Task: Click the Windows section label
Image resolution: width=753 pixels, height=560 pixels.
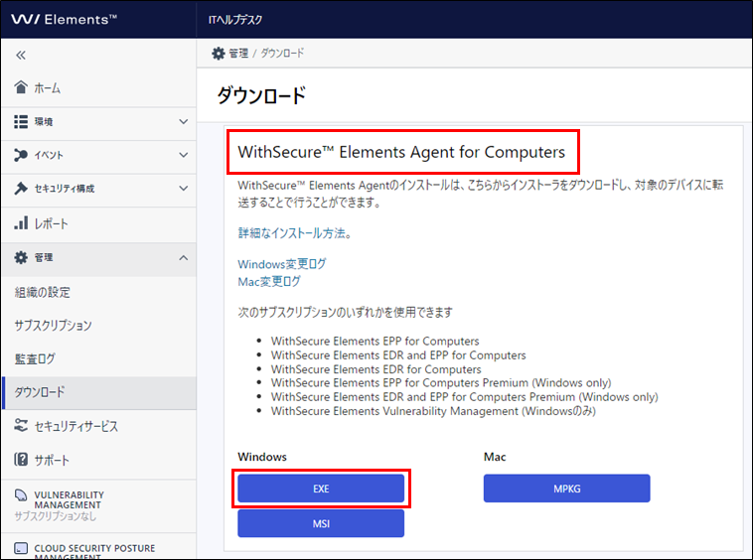Action: pos(262,457)
